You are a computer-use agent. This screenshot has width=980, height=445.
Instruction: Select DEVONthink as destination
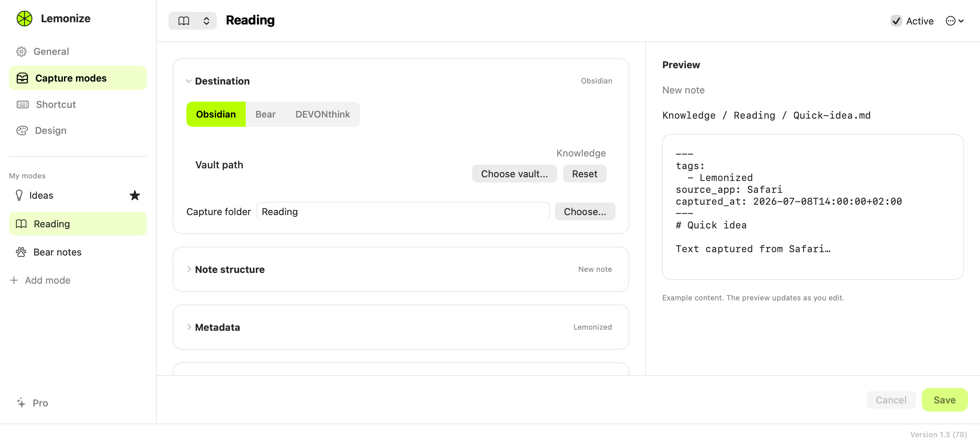pos(322,114)
